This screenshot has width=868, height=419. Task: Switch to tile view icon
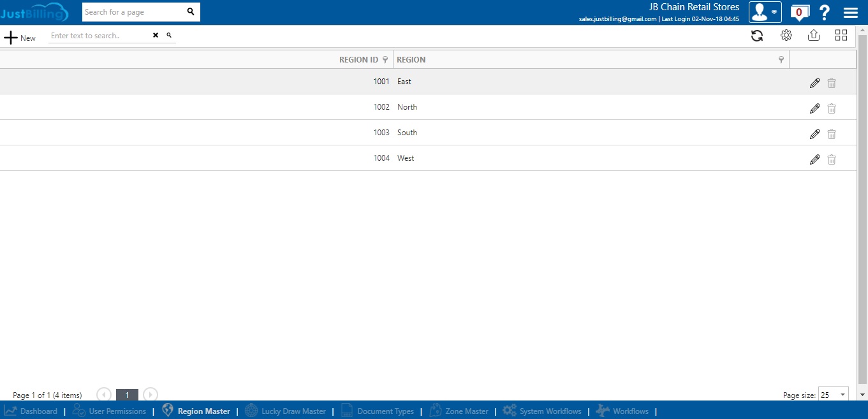841,35
